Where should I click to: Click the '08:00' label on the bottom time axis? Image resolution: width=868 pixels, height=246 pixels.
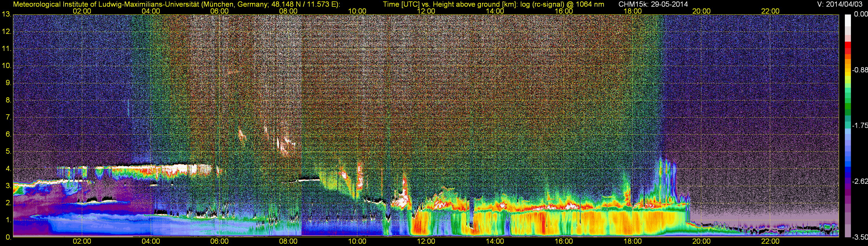tap(288, 241)
